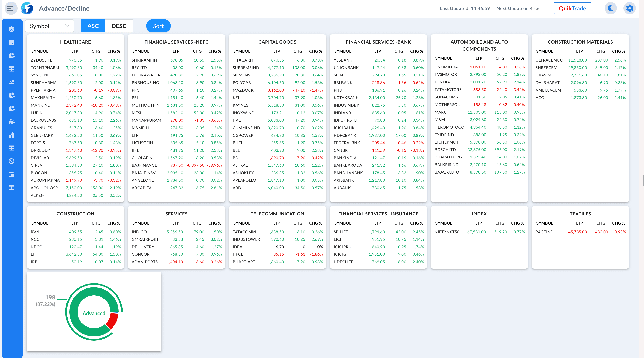
Task: Click table icon above the line chart icon
Action: coord(11,69)
